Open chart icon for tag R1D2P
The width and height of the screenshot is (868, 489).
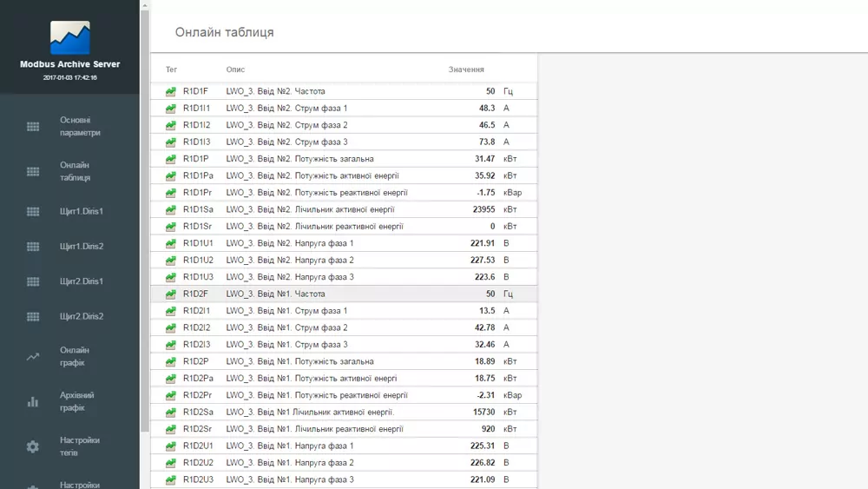coord(170,361)
